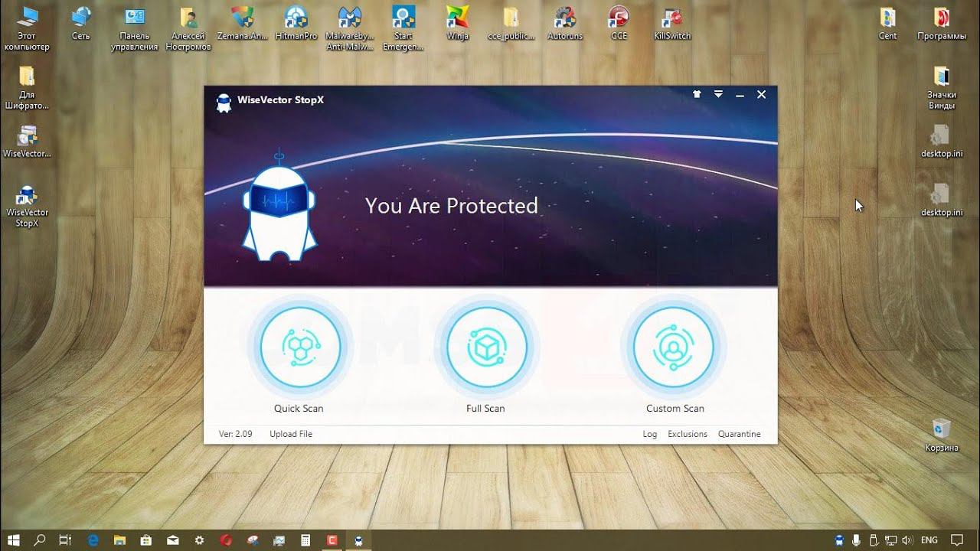Open Task View on the taskbar
The height and width of the screenshot is (551, 980).
pyautogui.click(x=65, y=540)
